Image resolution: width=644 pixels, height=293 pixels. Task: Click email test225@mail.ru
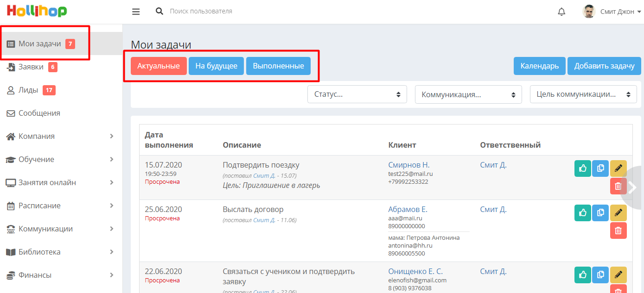click(x=410, y=174)
